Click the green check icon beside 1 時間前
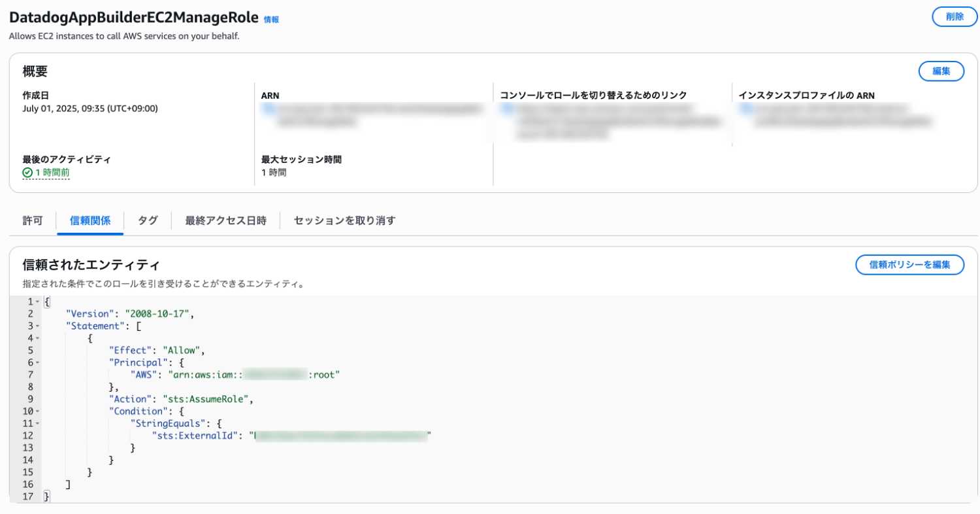 coord(27,173)
